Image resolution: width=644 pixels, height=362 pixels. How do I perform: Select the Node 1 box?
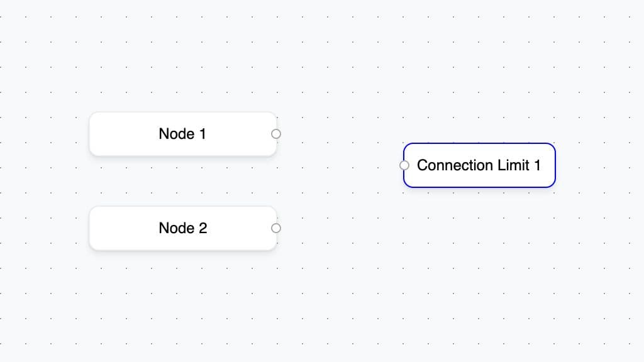click(183, 134)
